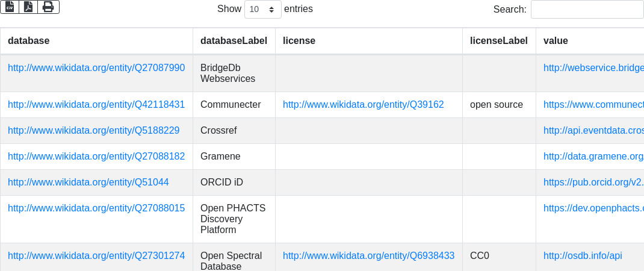Viewport: 644px width, 271px height.
Task: Sort by licenseLabel column header
Action: coord(498,41)
